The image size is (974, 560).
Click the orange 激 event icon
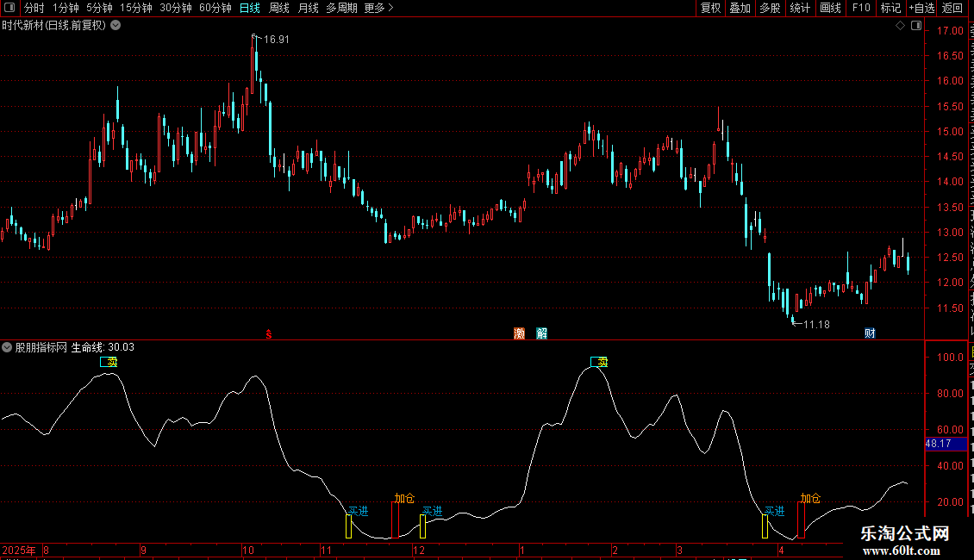point(519,333)
